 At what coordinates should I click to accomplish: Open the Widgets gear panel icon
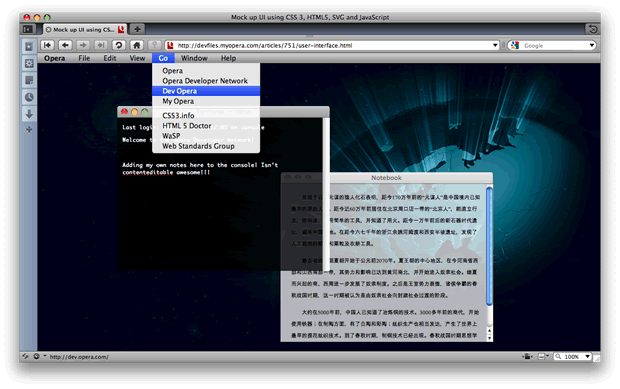(29, 64)
